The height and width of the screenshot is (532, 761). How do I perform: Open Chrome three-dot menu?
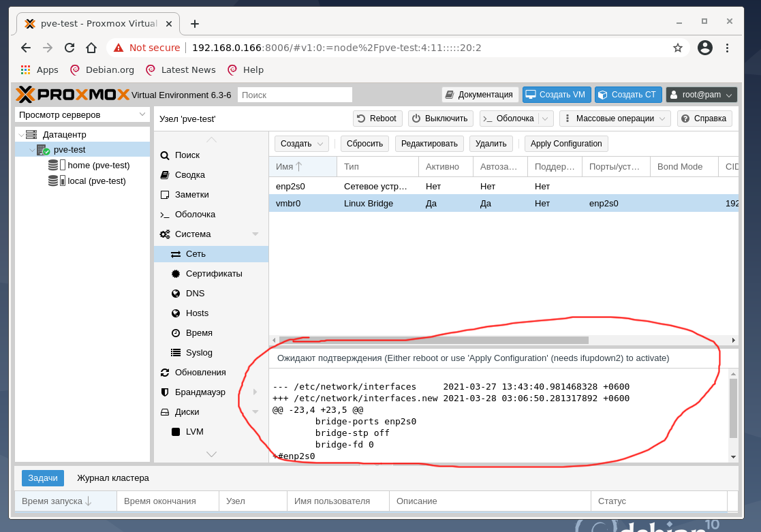(727, 48)
